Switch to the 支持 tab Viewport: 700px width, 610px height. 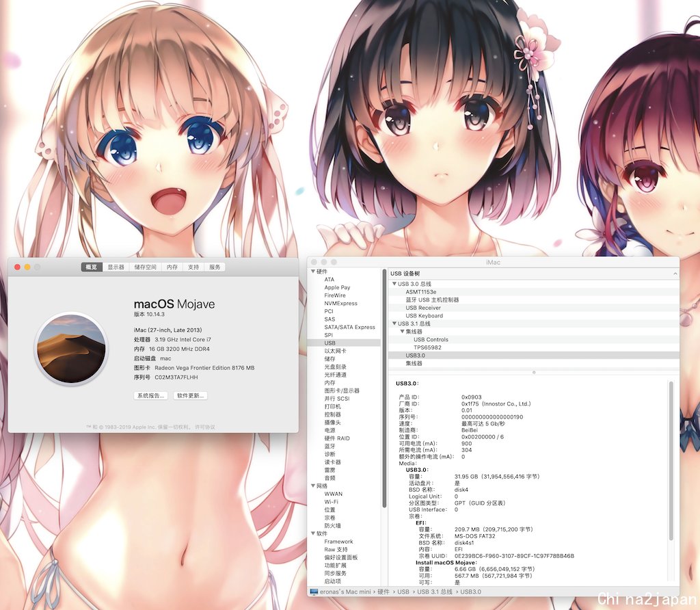click(193, 267)
